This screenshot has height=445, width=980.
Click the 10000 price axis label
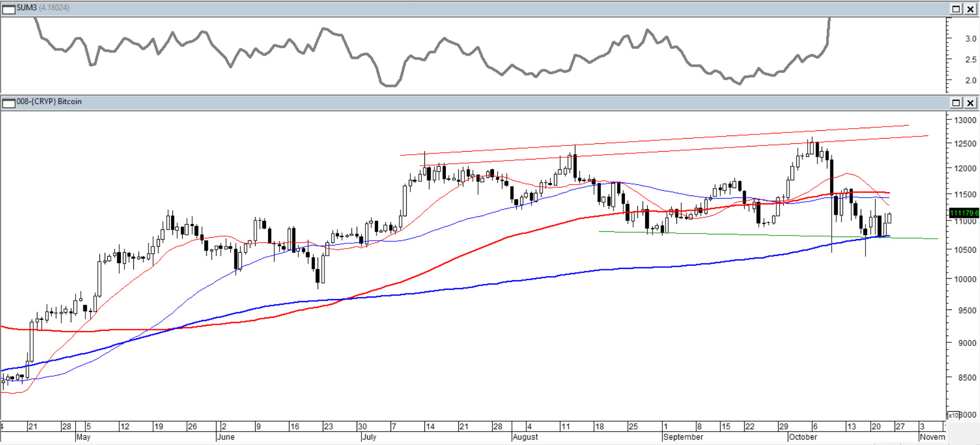(x=965, y=279)
